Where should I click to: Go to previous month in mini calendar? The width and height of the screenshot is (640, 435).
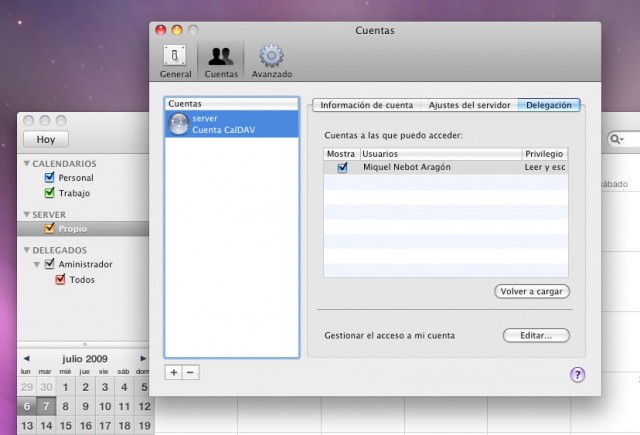[x=27, y=358]
